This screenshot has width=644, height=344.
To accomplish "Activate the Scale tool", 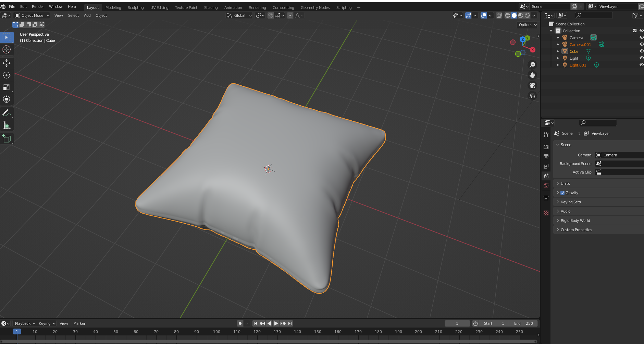I will pos(7,87).
